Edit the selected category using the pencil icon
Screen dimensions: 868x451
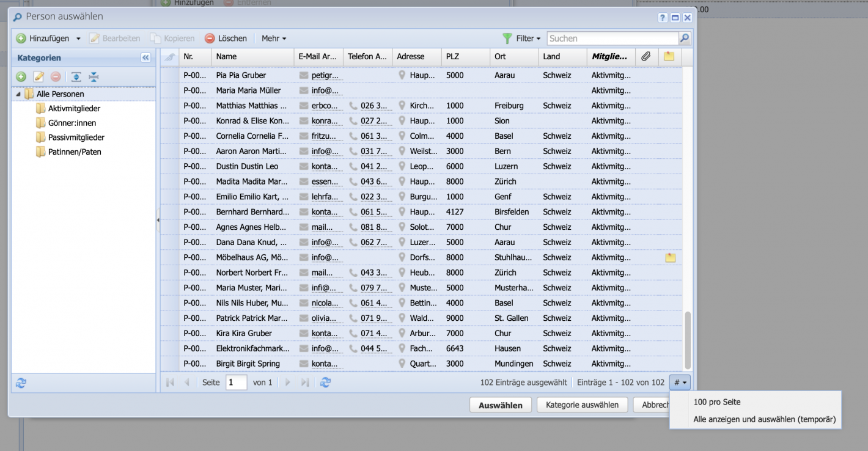(38, 76)
